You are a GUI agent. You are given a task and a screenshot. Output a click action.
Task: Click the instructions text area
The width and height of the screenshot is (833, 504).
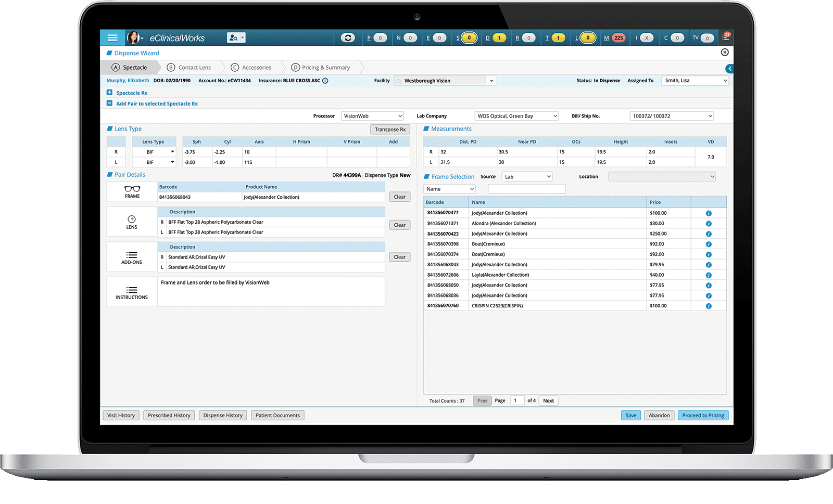(271, 292)
